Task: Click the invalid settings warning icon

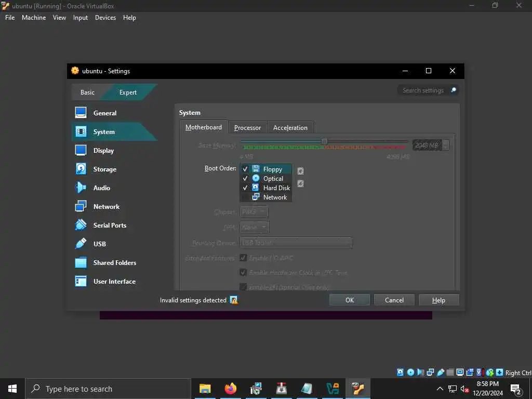Action: point(234,300)
